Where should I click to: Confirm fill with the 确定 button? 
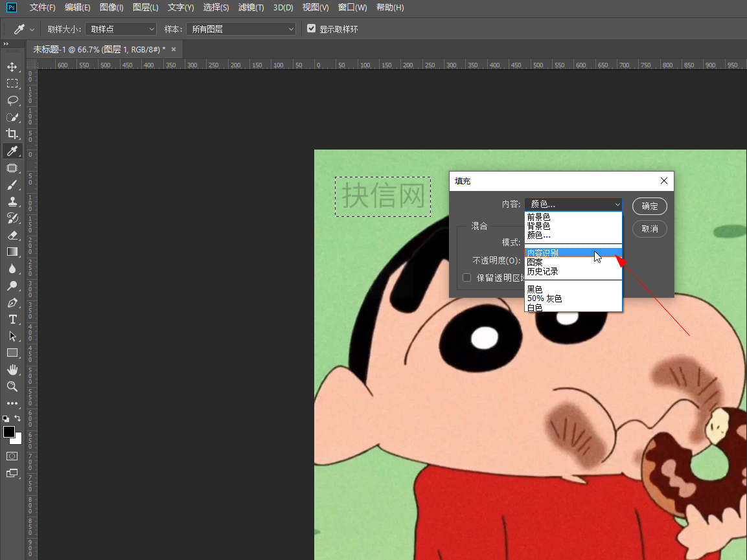point(649,206)
